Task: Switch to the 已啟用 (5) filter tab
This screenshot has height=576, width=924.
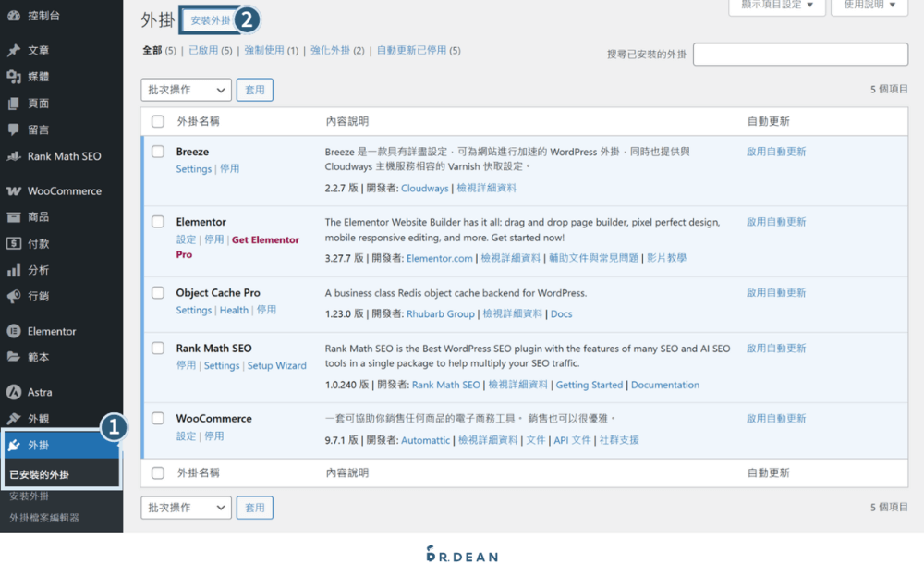Action: [202, 51]
